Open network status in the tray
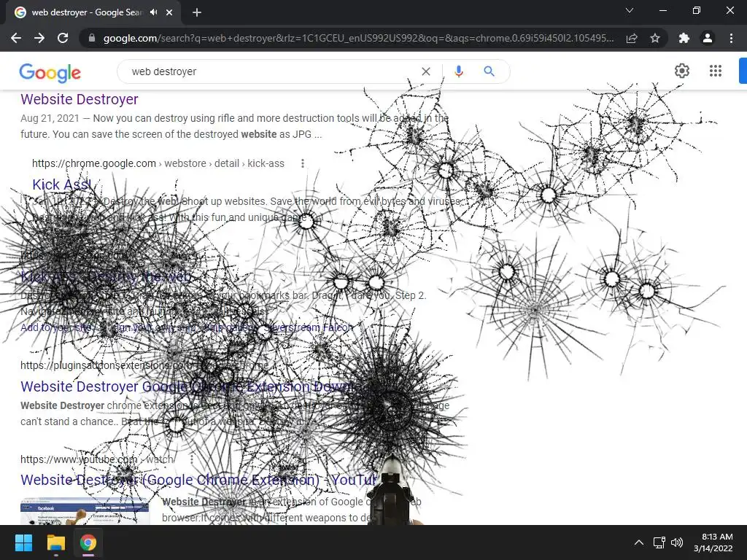The height and width of the screenshot is (560, 747). pos(659,542)
